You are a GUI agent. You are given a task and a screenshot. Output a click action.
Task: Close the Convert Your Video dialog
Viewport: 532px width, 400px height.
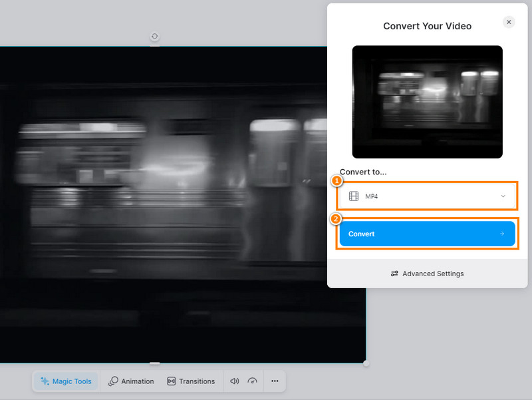click(x=509, y=22)
